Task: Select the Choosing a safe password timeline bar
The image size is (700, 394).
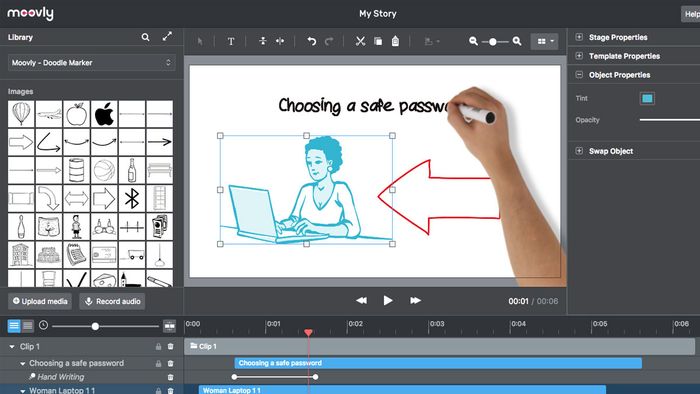Action: [438, 363]
